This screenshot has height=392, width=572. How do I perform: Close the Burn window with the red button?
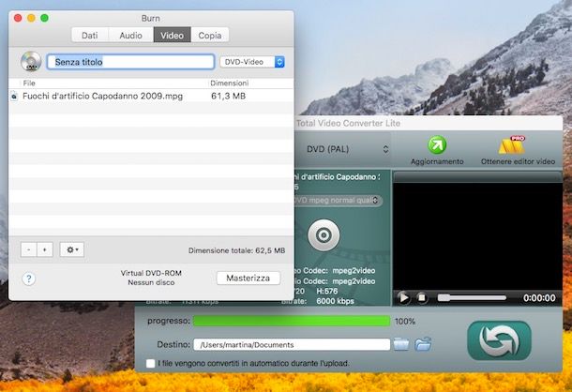point(18,18)
